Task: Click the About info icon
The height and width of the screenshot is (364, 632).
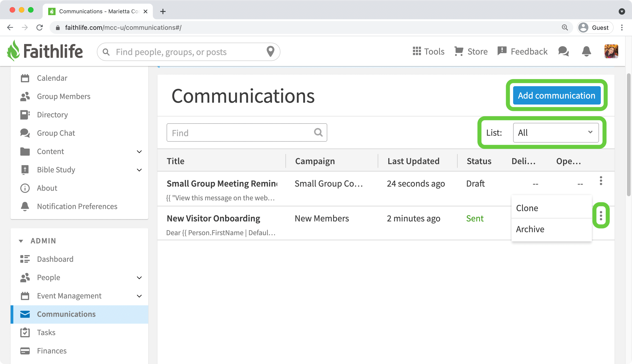Action: (x=25, y=188)
